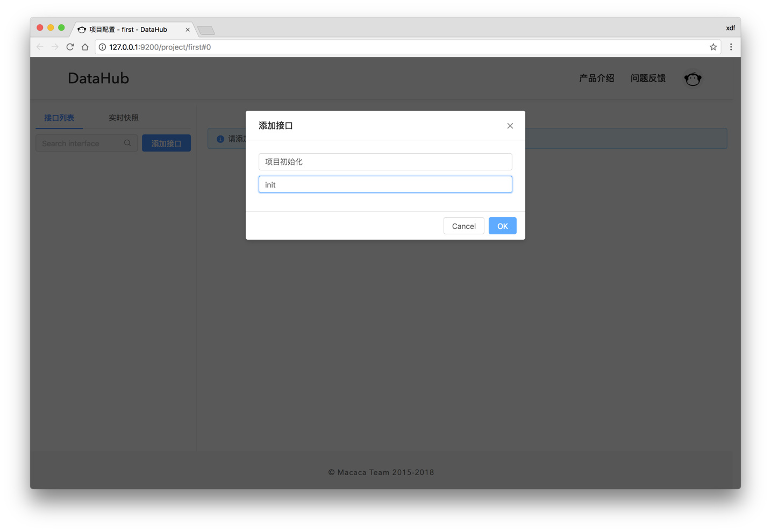The image size is (771, 532).
Task: Focus the 项目初始化 description field
Action: point(385,162)
